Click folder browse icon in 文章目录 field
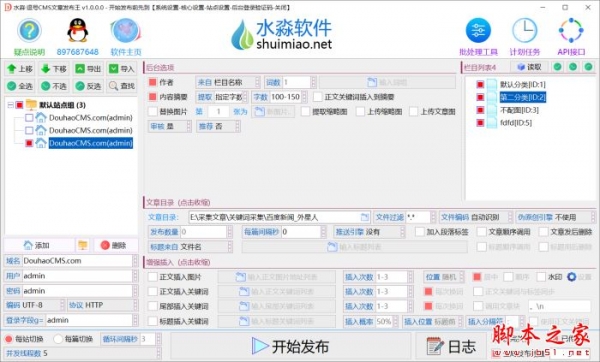 tap(365, 217)
